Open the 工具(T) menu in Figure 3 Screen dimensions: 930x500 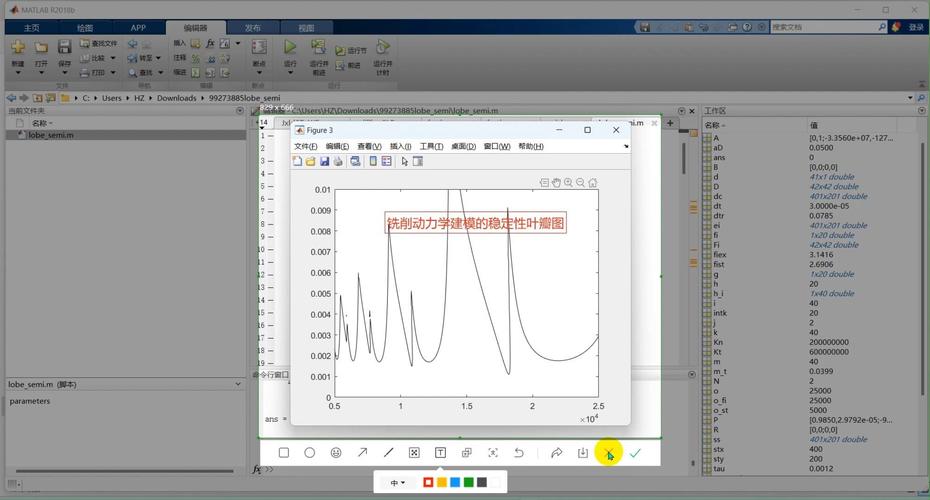pyautogui.click(x=431, y=147)
